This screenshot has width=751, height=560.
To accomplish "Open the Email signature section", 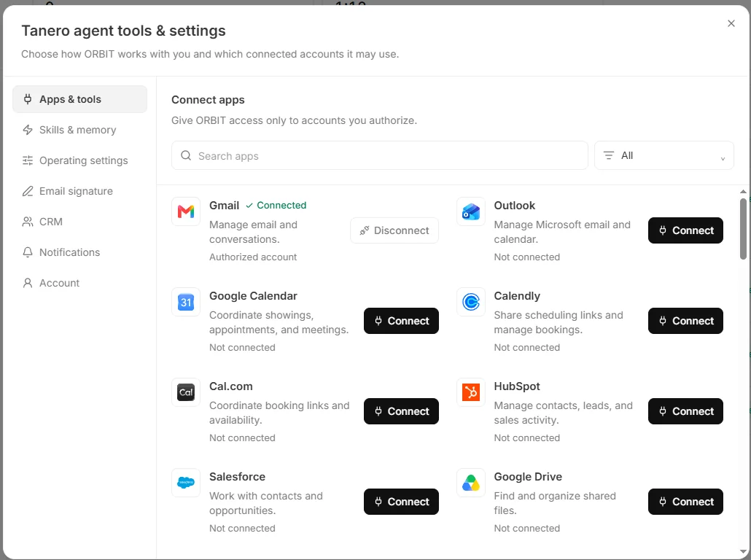I will tap(79, 191).
